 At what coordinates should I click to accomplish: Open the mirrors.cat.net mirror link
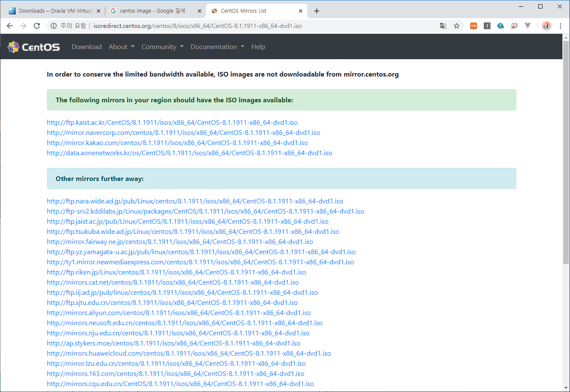click(x=173, y=282)
